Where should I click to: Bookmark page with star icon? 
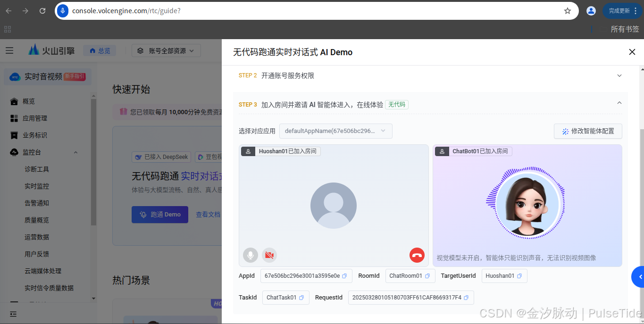click(568, 11)
